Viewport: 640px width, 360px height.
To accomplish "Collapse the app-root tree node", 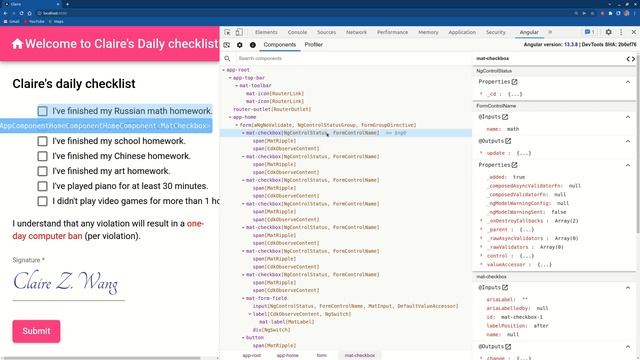I will (x=224, y=70).
